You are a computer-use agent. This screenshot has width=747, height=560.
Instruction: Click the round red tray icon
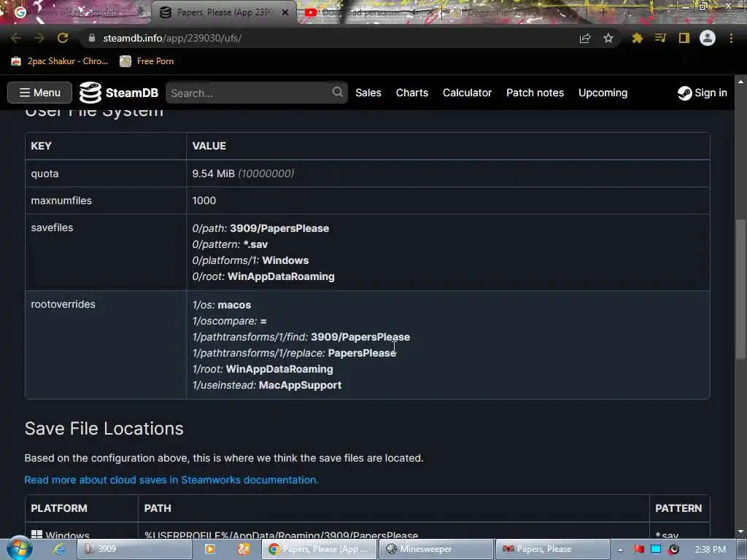pos(673,549)
